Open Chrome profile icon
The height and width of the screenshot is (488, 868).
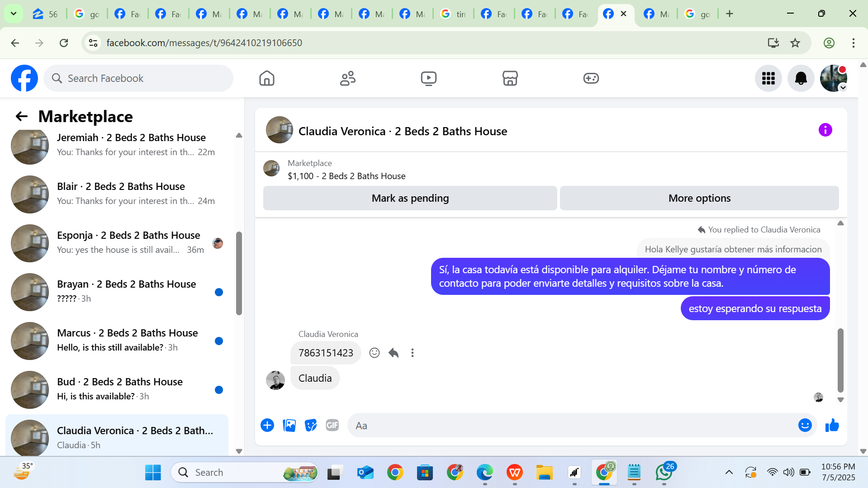point(829,43)
